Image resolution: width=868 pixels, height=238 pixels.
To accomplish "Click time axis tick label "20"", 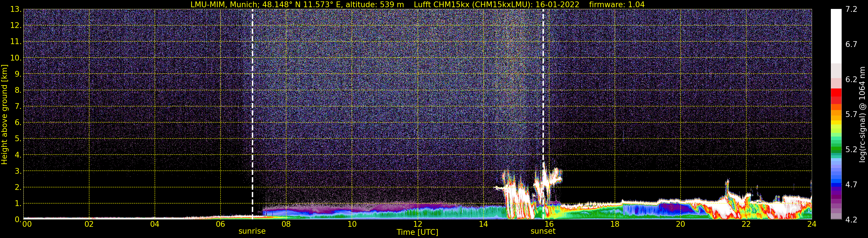I will [x=680, y=224].
